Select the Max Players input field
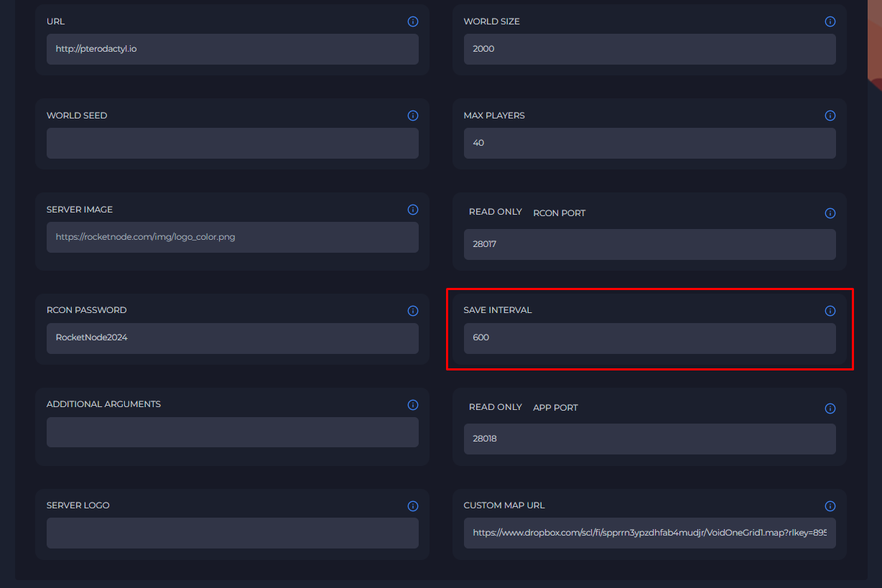Viewport: 882px width, 588px height. pyautogui.click(x=649, y=143)
